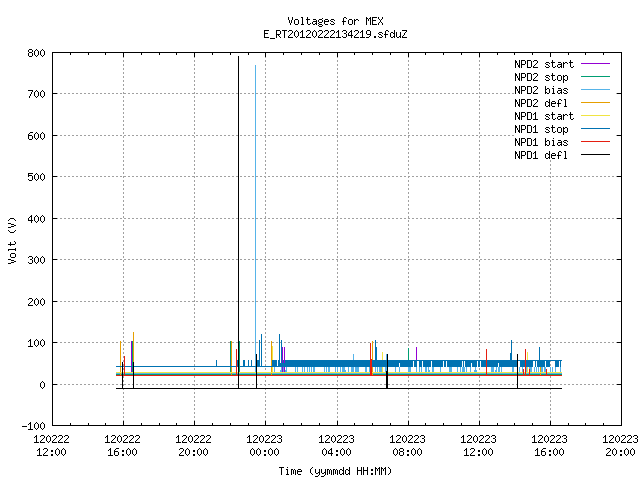Select the chart title 'Voltages for MEX'

coord(335,21)
